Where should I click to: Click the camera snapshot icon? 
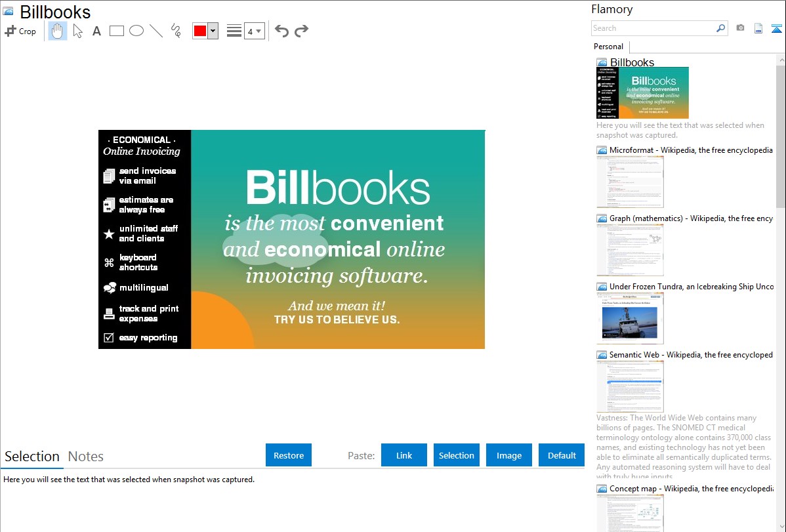click(x=740, y=28)
